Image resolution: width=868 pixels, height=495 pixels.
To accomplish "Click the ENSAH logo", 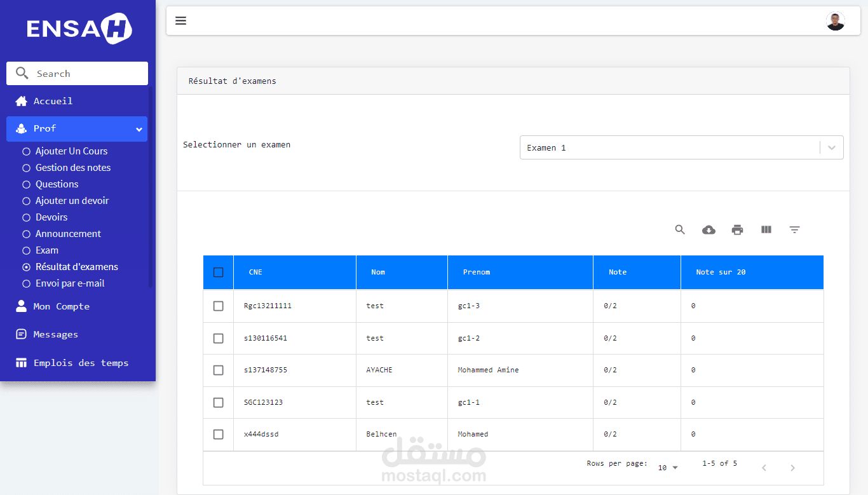I will click(79, 29).
